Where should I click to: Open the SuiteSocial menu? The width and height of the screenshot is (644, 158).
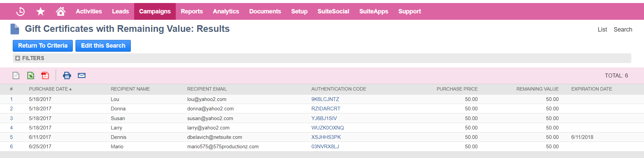(x=333, y=11)
